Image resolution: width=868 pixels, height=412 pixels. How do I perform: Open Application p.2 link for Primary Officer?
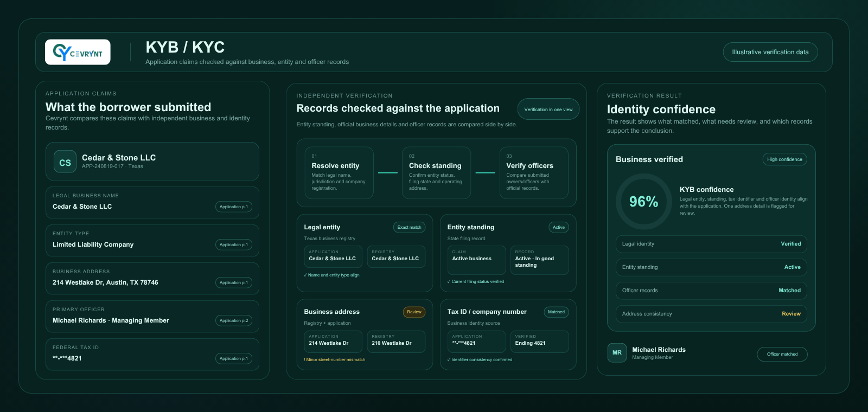click(234, 320)
